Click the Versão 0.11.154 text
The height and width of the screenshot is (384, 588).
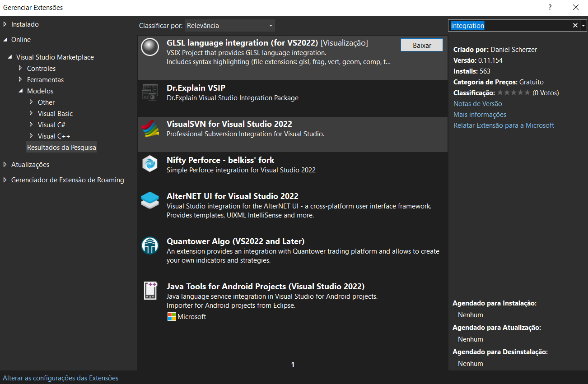[x=478, y=60]
